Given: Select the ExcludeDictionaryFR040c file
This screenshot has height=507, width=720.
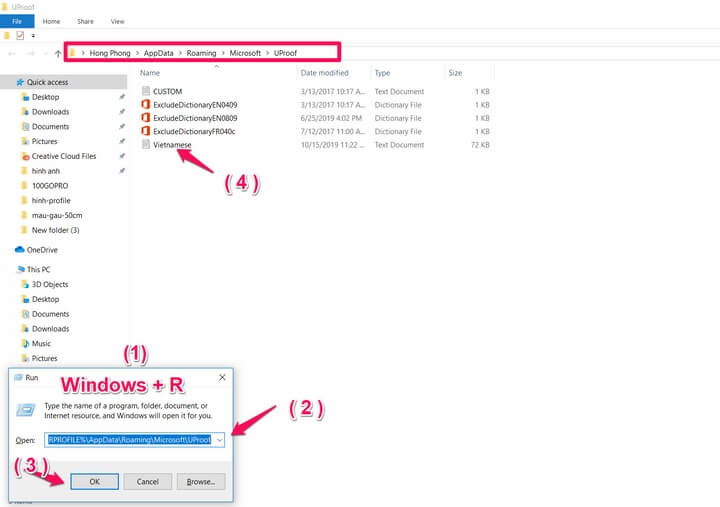Looking at the screenshot, I should pyautogui.click(x=194, y=131).
